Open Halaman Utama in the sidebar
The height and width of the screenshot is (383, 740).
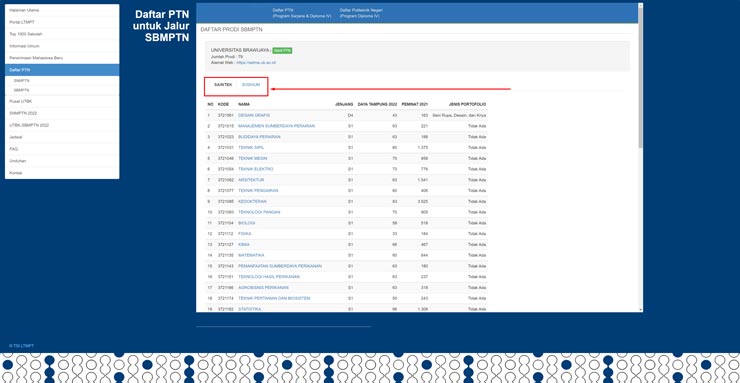coord(62,10)
